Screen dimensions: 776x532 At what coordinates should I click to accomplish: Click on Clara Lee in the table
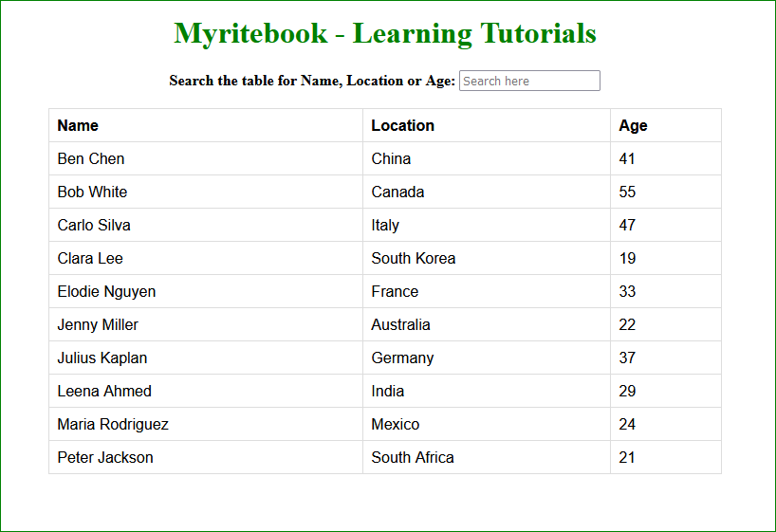tap(90, 258)
